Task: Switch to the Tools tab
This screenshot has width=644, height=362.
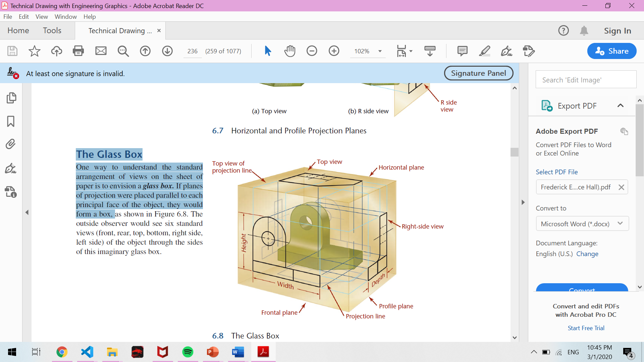Action: tap(52, 31)
